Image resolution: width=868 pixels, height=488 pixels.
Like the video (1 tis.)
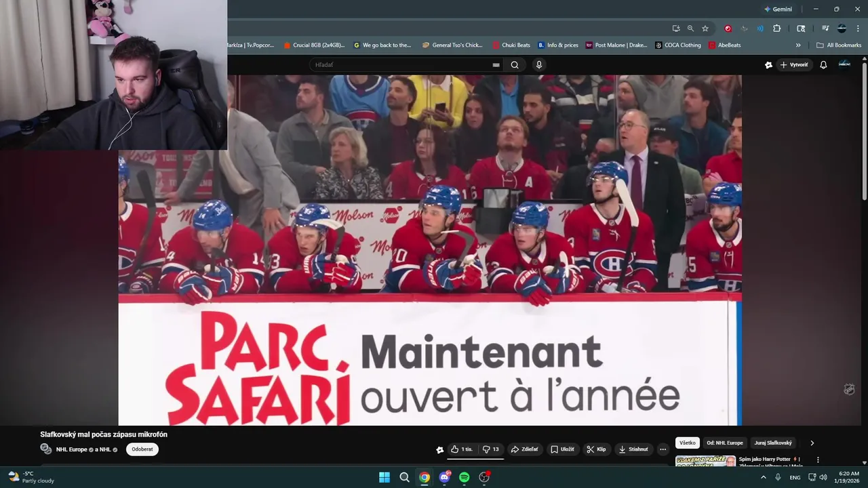[x=462, y=449]
